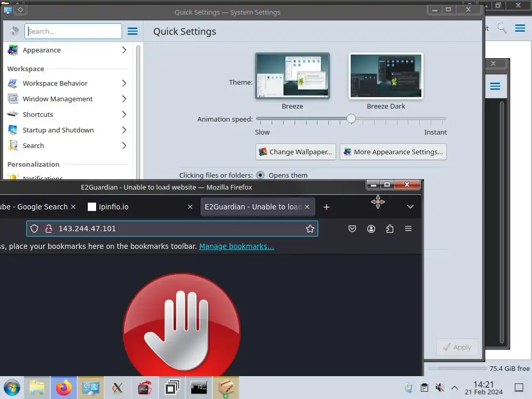Image resolution: width=532 pixels, height=399 pixels.
Task: Click the Apply button
Action: pos(457,348)
